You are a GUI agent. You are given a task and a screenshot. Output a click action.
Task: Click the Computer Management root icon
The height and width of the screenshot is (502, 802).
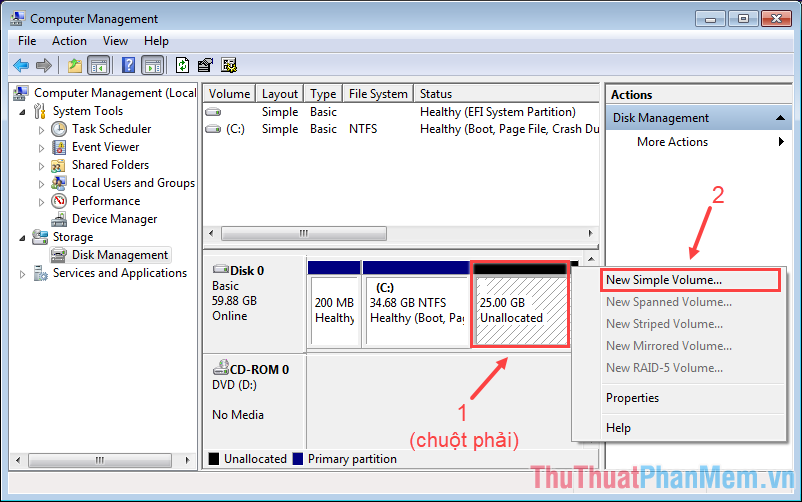point(20,93)
